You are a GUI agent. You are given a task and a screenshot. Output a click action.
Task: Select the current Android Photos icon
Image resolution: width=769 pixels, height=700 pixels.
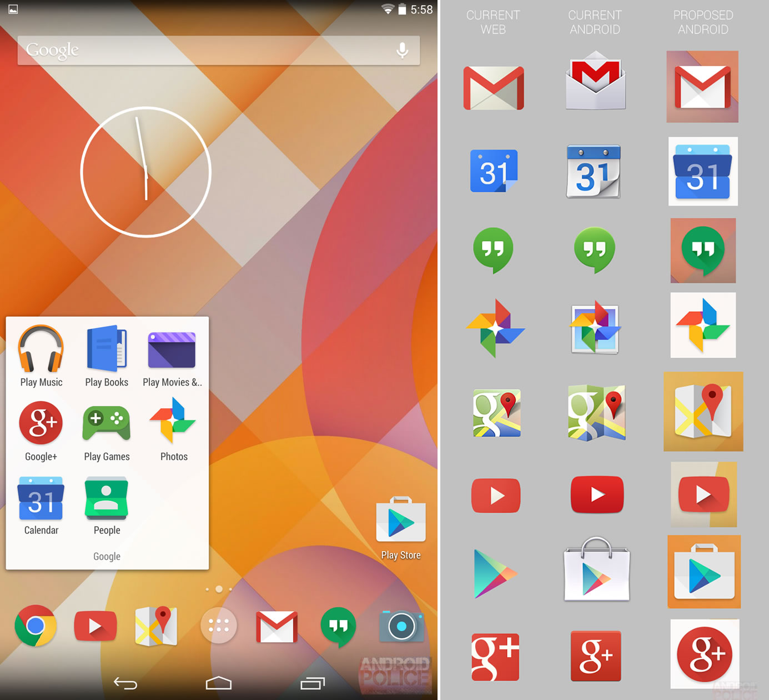coord(595,328)
